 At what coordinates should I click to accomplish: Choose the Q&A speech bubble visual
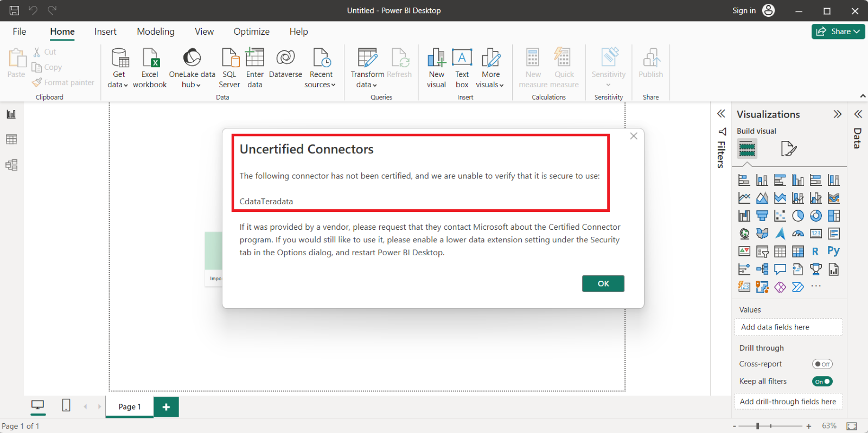(x=780, y=269)
